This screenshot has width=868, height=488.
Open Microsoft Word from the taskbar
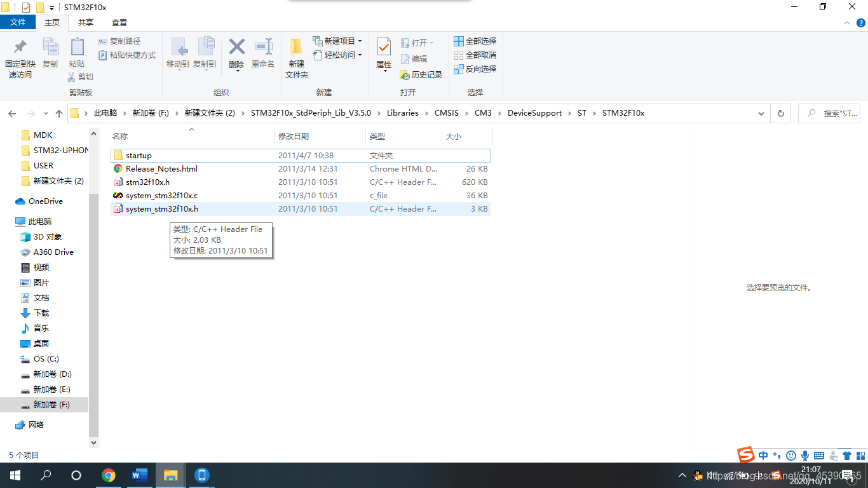[x=140, y=475]
